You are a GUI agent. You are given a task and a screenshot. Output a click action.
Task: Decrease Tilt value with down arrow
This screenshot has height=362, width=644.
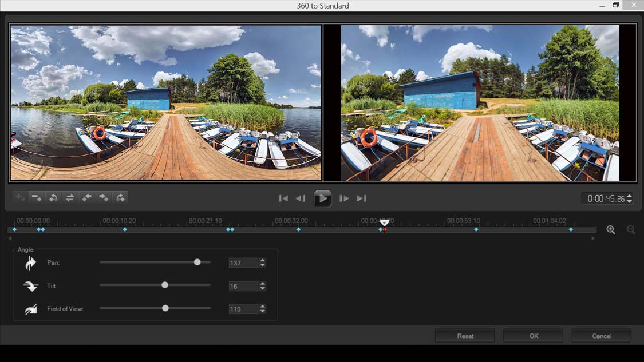[263, 288]
